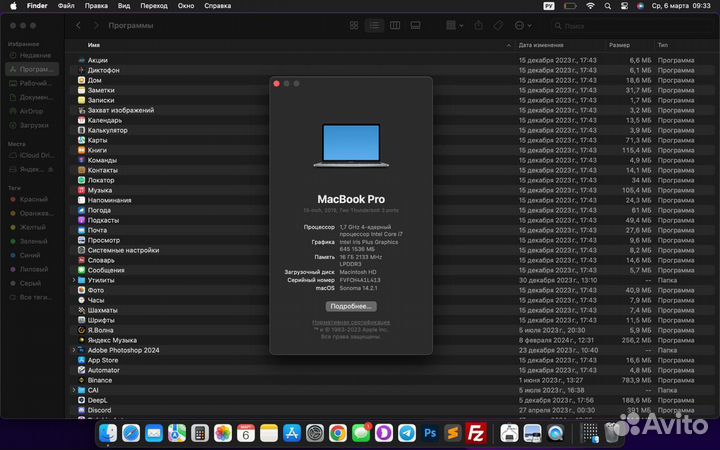Viewport: 720px width, 450px height.
Task: Open Maps from the Dock
Action: click(x=177, y=433)
